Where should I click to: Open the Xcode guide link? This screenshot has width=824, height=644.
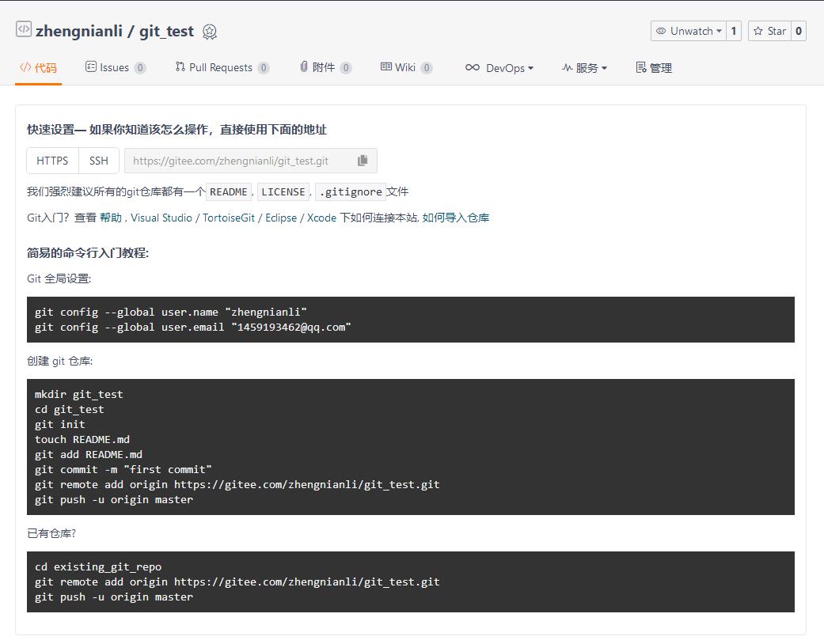pos(321,218)
